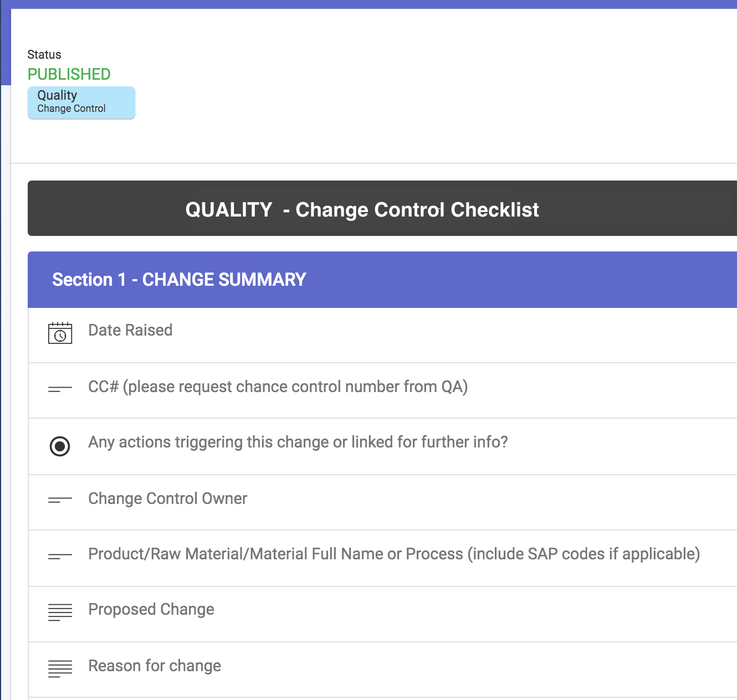Click the Any actions triggering this change question
This screenshot has width=737, height=700.
[298, 442]
